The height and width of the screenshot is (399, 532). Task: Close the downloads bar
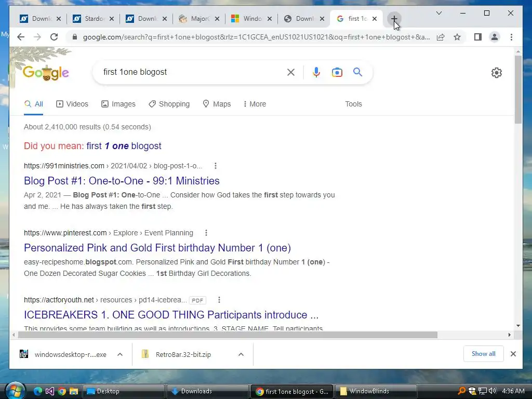pyautogui.click(x=513, y=354)
